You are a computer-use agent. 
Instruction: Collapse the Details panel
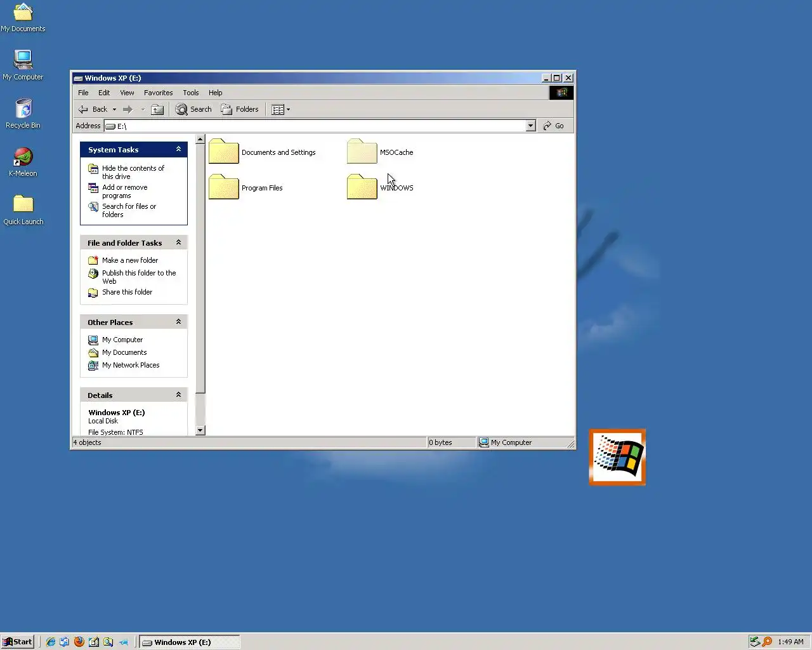point(178,395)
